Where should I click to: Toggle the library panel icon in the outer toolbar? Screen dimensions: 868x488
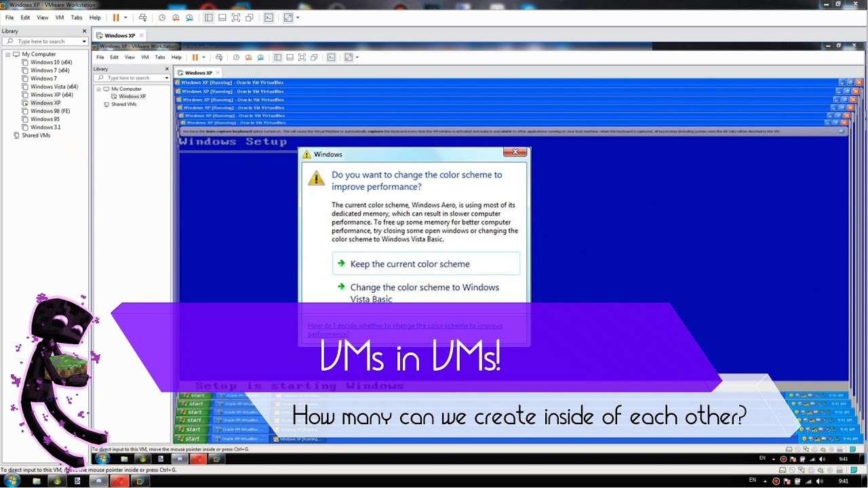(209, 18)
